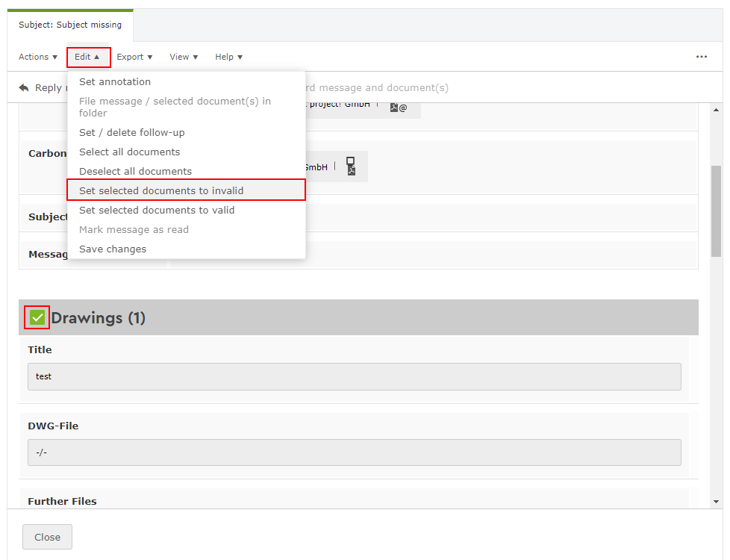Click the scrollbar up arrow
The height and width of the screenshot is (560, 730).
point(716,111)
